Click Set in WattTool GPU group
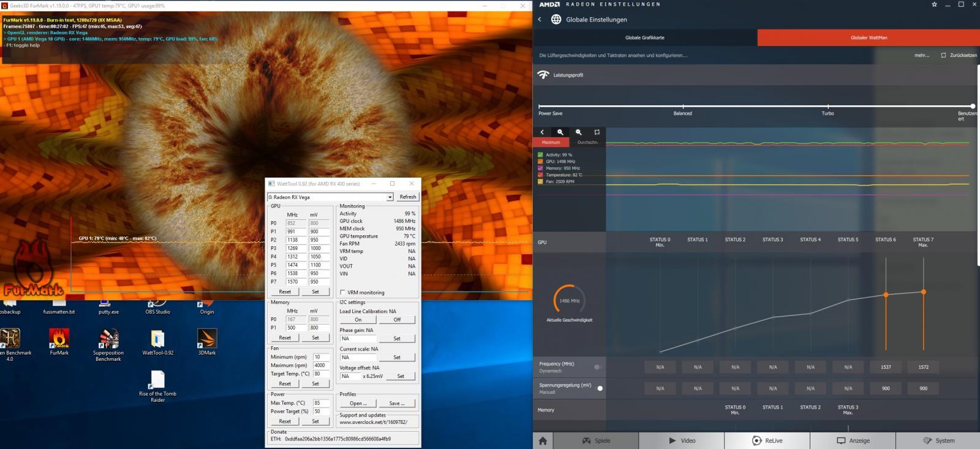The width and height of the screenshot is (980, 449). [315, 292]
